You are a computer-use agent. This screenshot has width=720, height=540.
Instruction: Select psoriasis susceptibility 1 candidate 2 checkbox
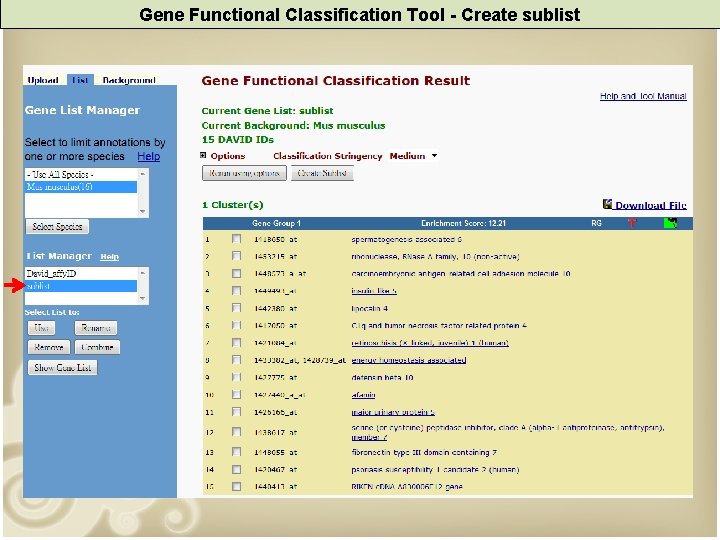point(236,470)
